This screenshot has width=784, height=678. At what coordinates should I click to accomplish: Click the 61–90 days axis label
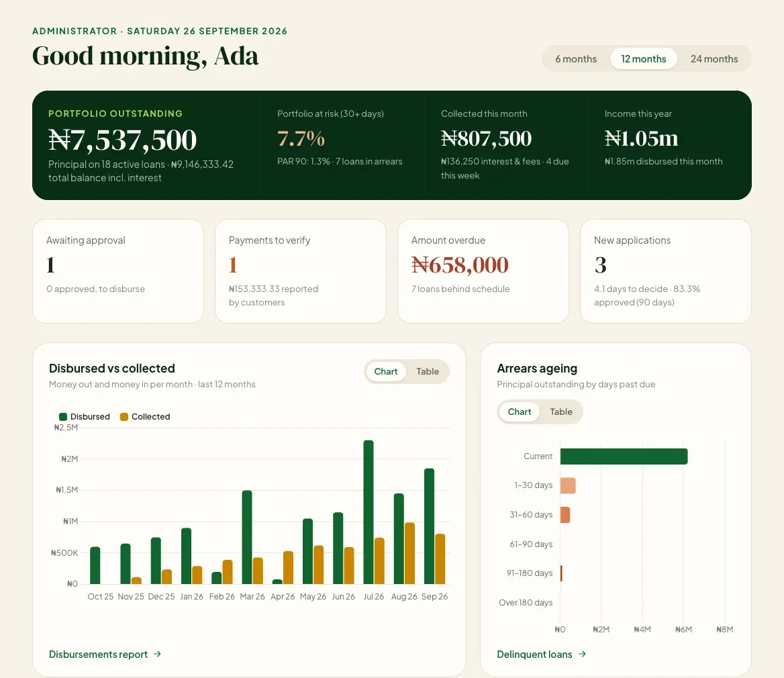tap(531, 544)
